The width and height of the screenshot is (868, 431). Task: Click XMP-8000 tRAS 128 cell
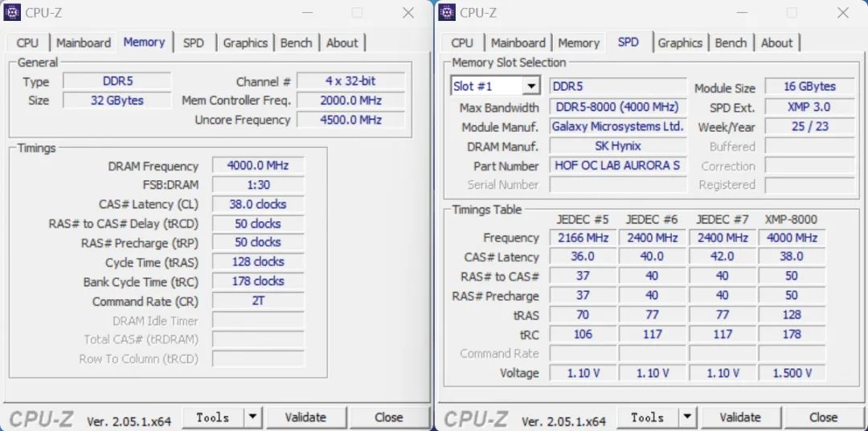pos(792,314)
